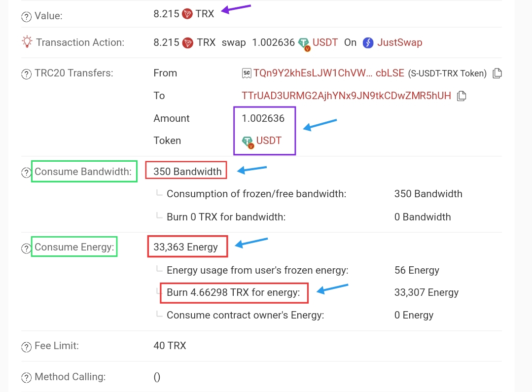Click USDT token icon in Transaction Action
532x392 pixels.
pos(304,43)
